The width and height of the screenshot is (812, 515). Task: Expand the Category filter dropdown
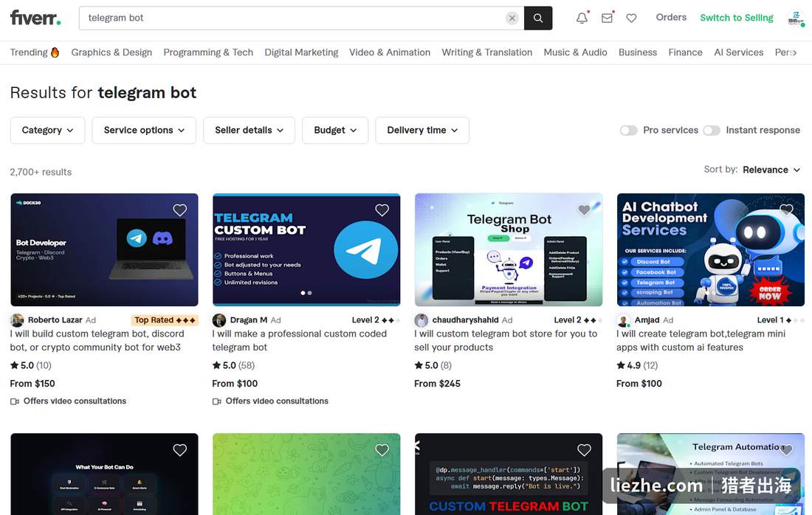tap(48, 131)
